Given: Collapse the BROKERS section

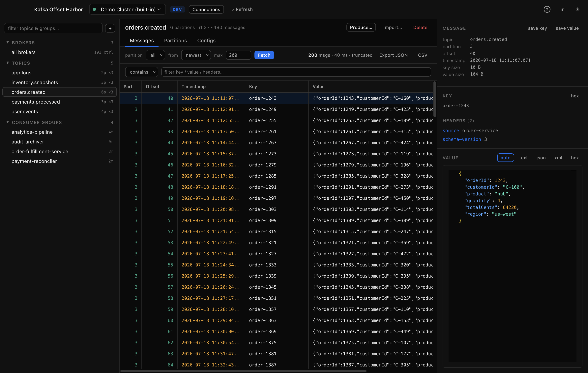Looking at the screenshot, I should (x=8, y=42).
